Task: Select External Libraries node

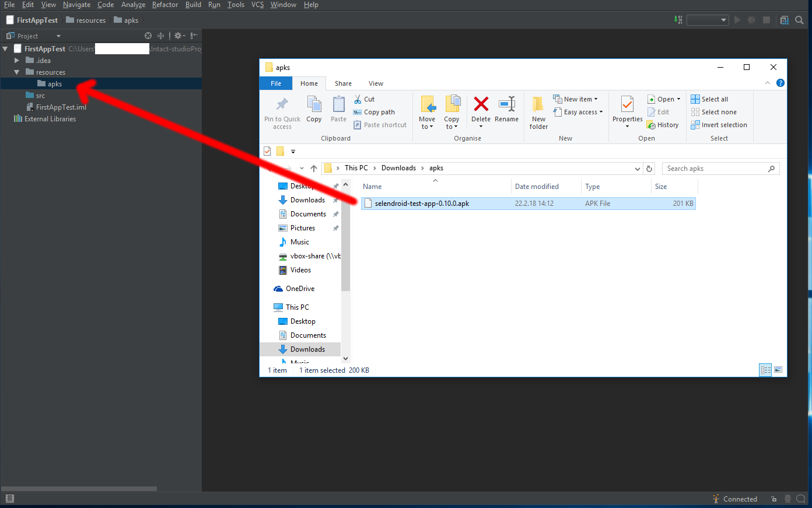Action: 44,119
